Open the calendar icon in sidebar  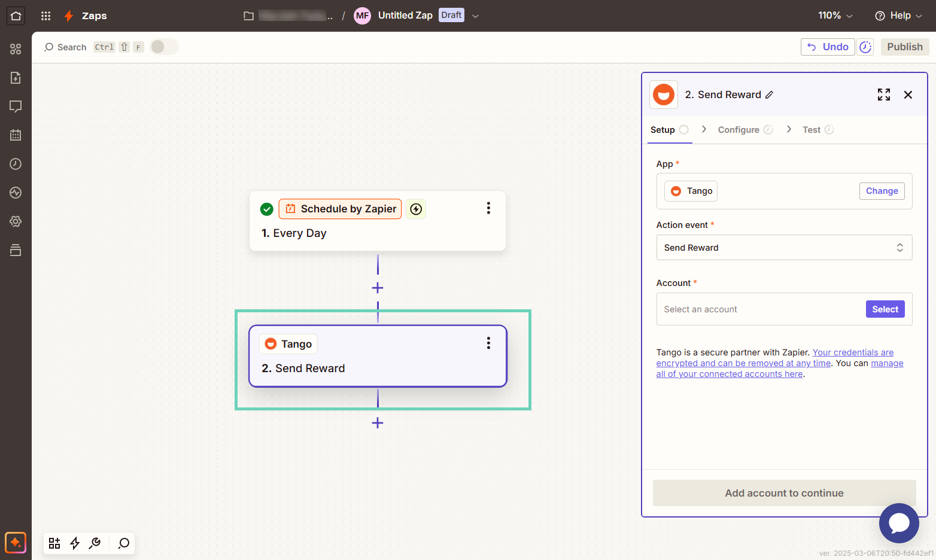(x=16, y=135)
